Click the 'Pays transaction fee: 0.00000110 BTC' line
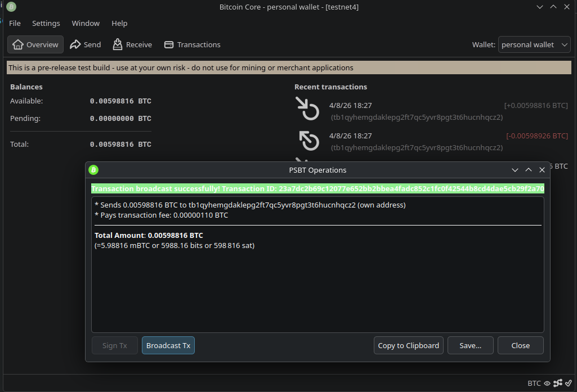Viewport: 577px width, 392px height. (x=162, y=215)
